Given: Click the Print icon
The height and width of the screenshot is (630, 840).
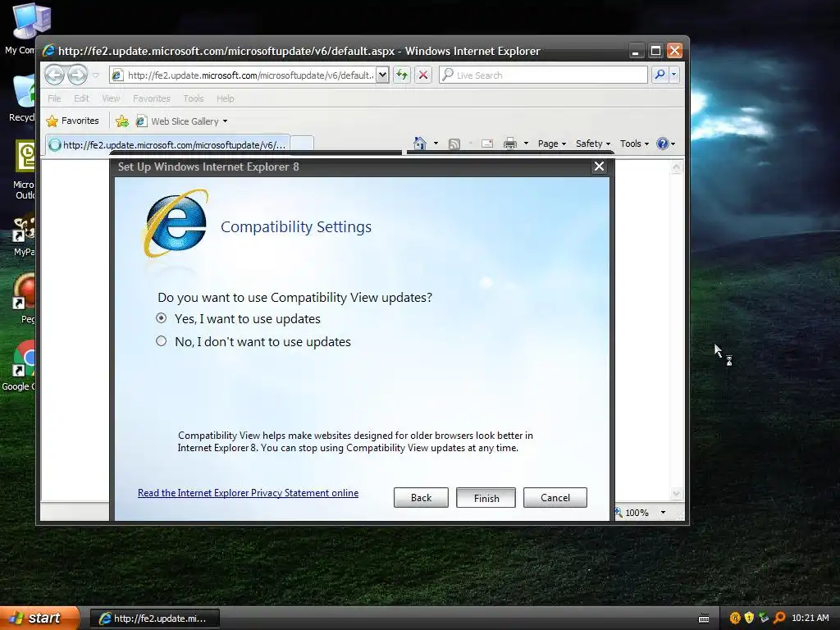Looking at the screenshot, I should (510, 144).
